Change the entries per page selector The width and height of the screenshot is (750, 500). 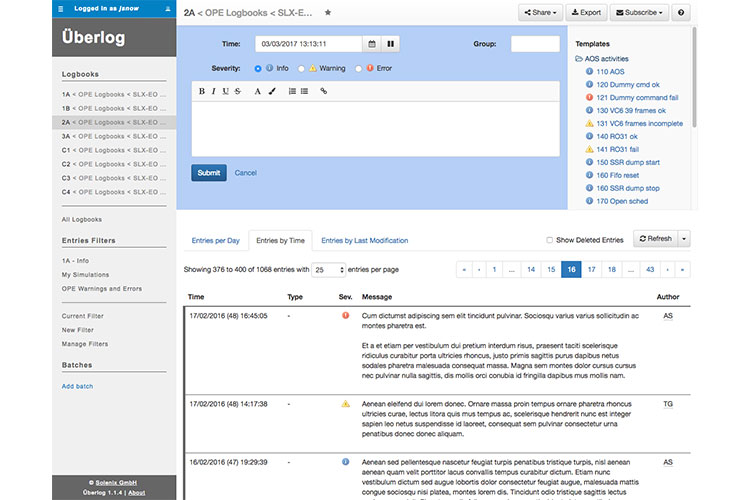click(x=328, y=270)
